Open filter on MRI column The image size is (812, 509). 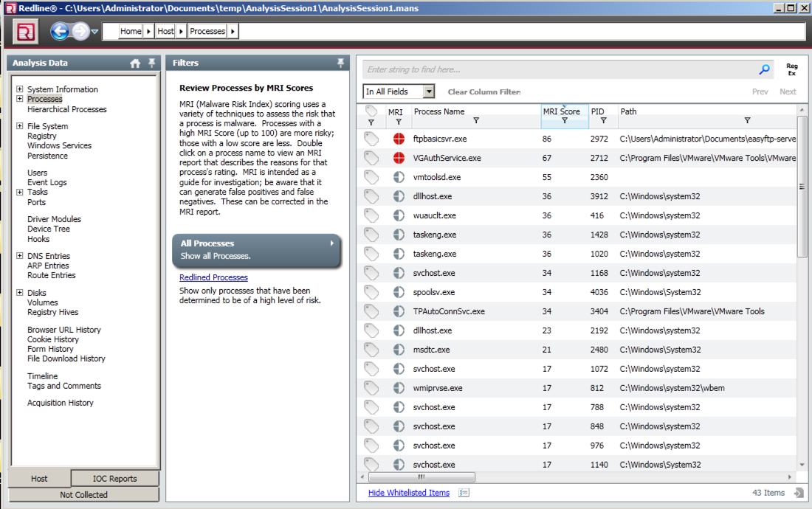tap(398, 122)
